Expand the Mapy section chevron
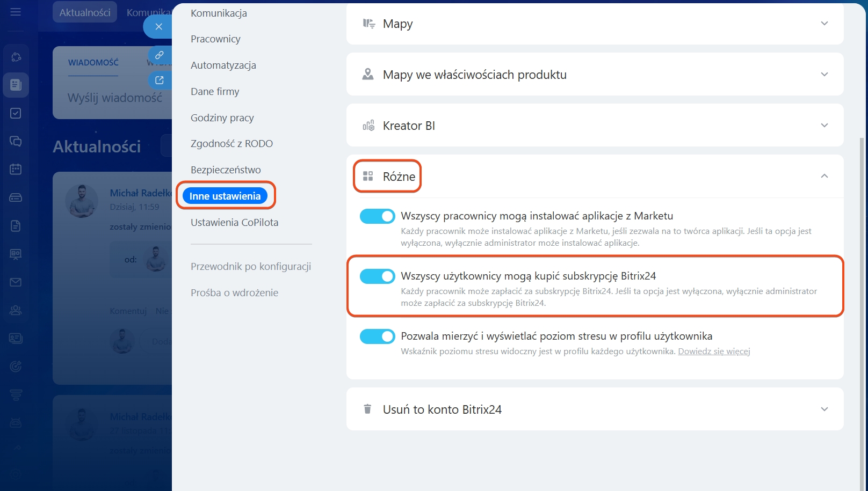Image resolution: width=868 pixels, height=491 pixels. pyautogui.click(x=824, y=24)
